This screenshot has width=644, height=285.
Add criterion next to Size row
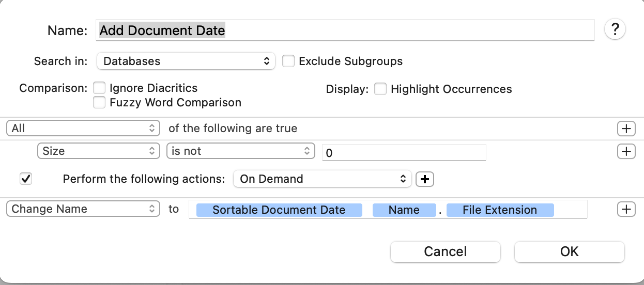pos(626,151)
